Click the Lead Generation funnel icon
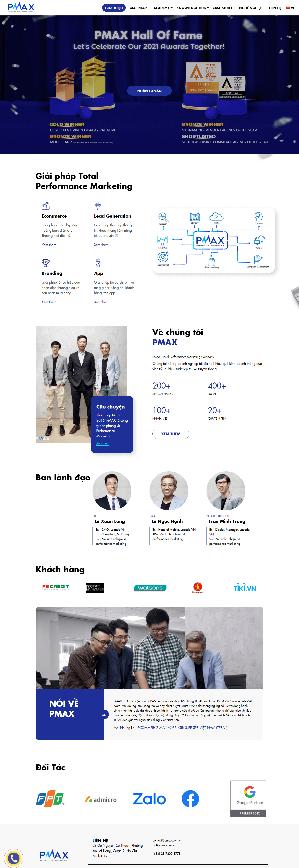 pos(98,206)
